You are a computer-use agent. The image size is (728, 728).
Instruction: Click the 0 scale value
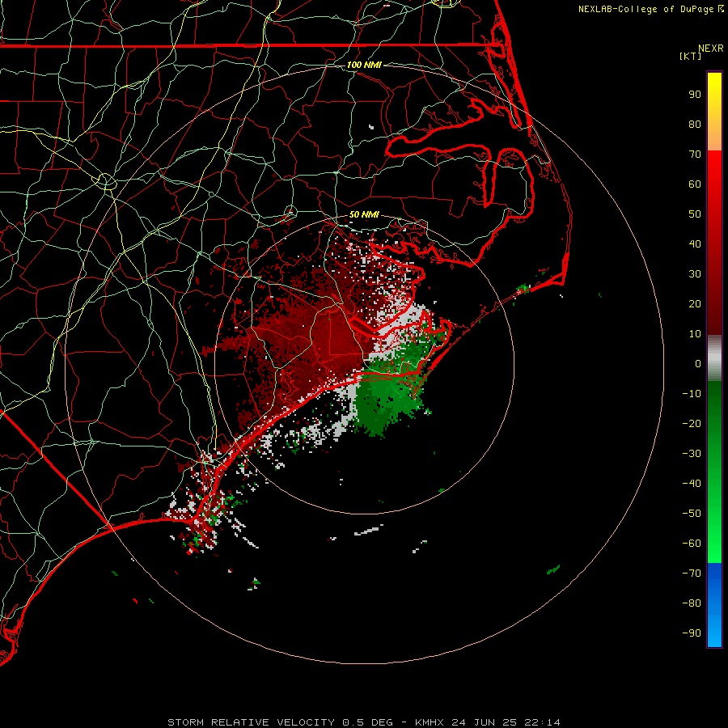click(698, 363)
